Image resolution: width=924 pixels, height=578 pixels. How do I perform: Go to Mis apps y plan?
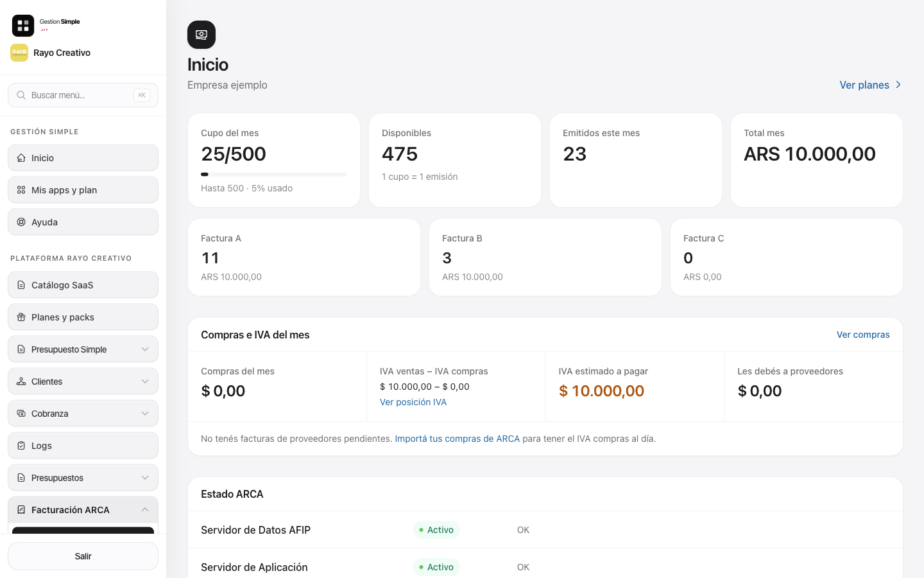83,190
